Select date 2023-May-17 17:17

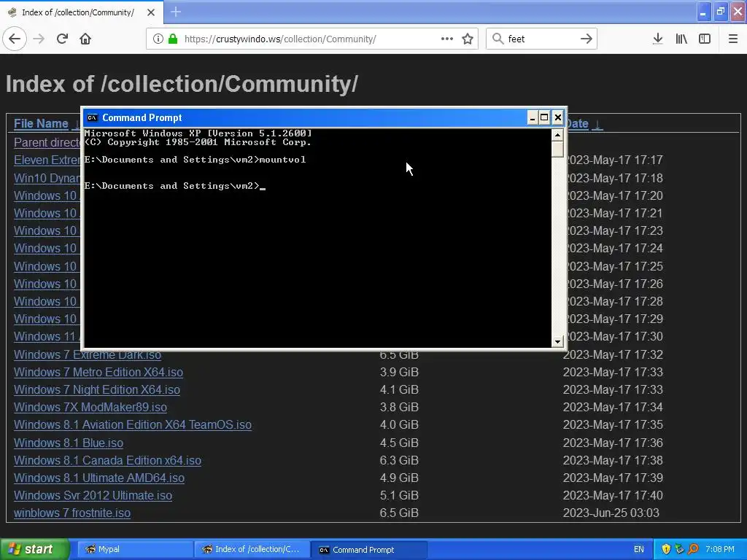(614, 160)
